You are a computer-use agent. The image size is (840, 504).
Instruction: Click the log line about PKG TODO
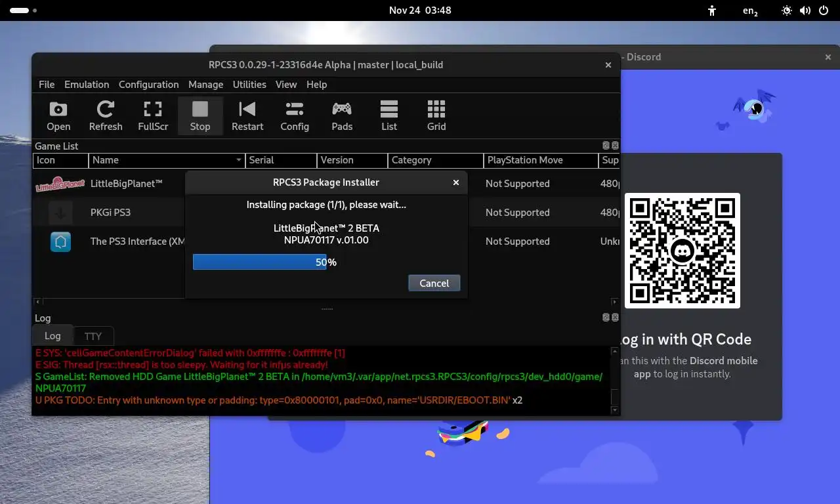279,400
